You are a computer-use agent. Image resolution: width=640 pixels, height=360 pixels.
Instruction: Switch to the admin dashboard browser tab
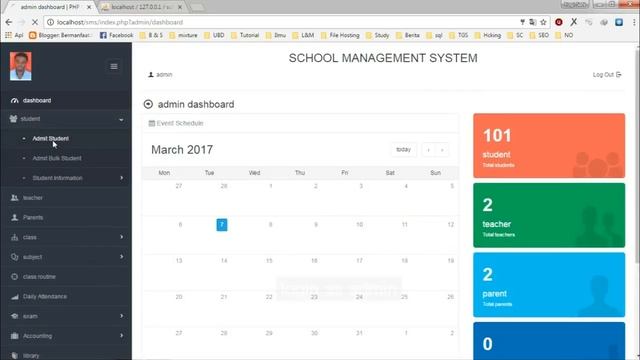tap(50, 7)
